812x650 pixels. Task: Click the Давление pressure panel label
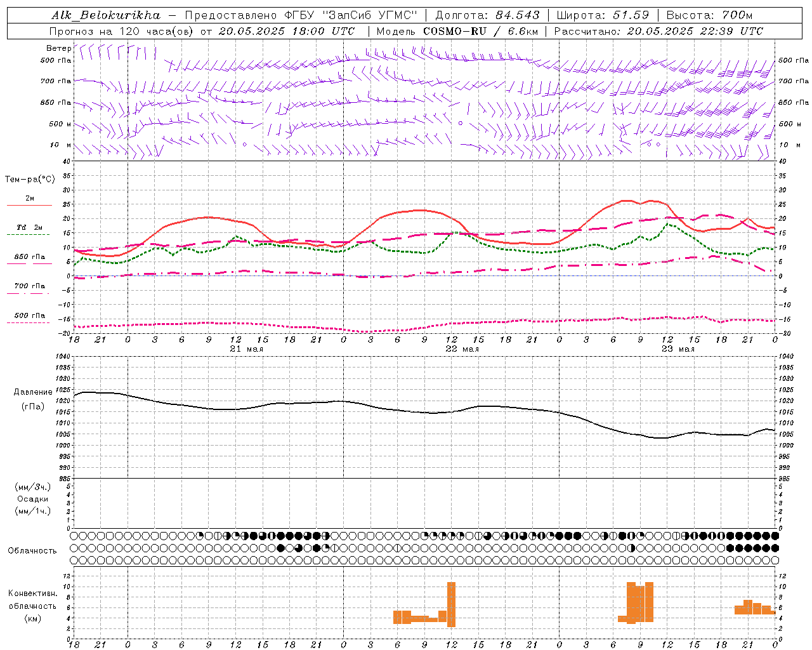pos(33,392)
